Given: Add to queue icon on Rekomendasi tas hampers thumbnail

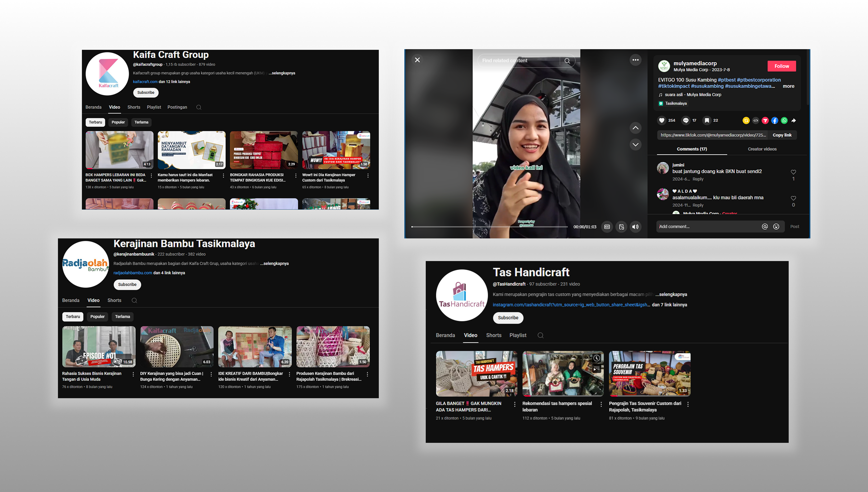Looking at the screenshot, I should pyautogui.click(x=596, y=369).
